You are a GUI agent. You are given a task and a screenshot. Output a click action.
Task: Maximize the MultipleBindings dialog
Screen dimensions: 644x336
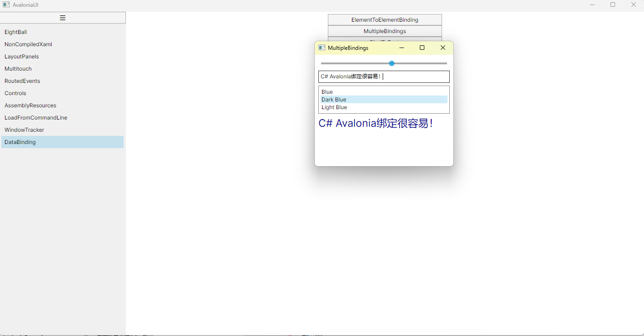(x=422, y=48)
